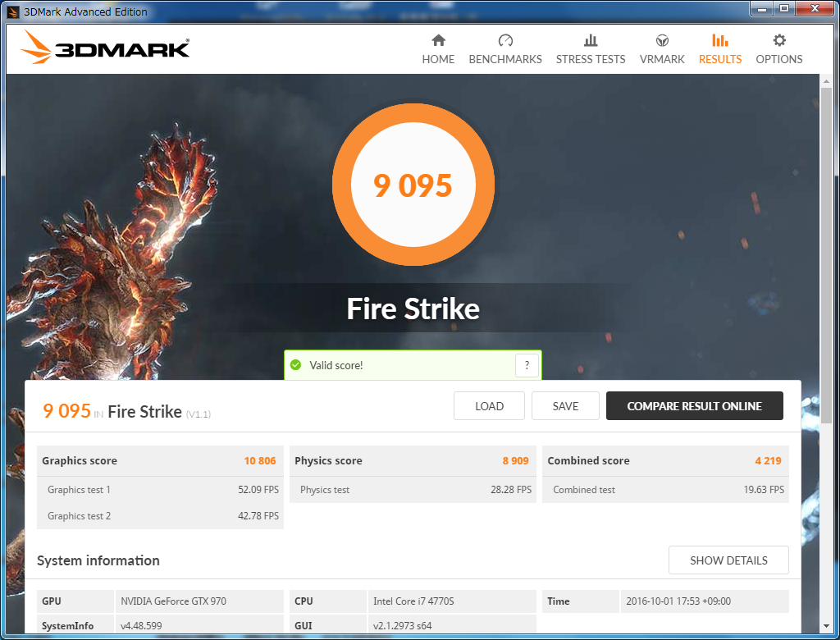The height and width of the screenshot is (640, 840).
Task: Click the Graphics score value 10 806
Action: click(260, 460)
